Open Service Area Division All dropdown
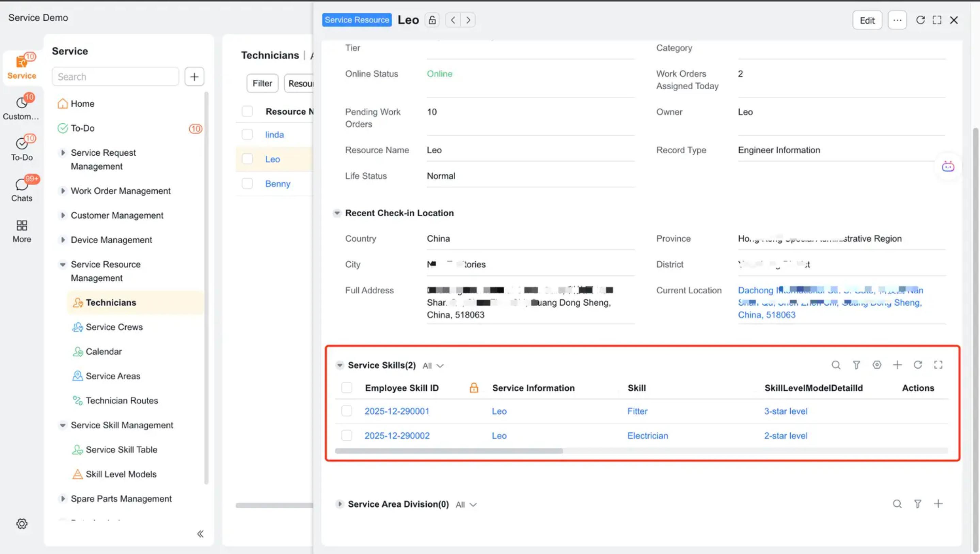Viewport: 980px width, 554px height. pyautogui.click(x=466, y=505)
